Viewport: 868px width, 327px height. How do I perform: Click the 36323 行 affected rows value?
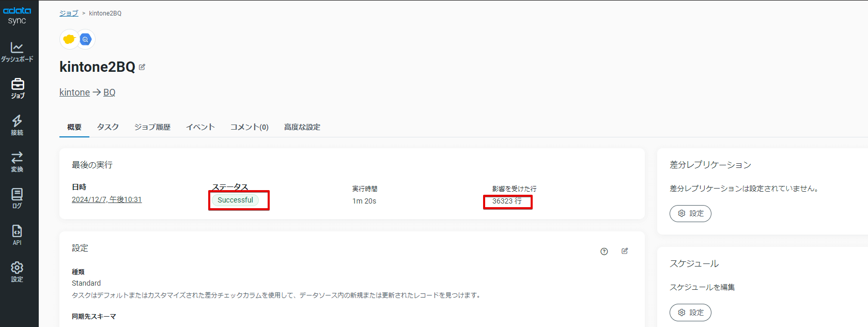507,201
